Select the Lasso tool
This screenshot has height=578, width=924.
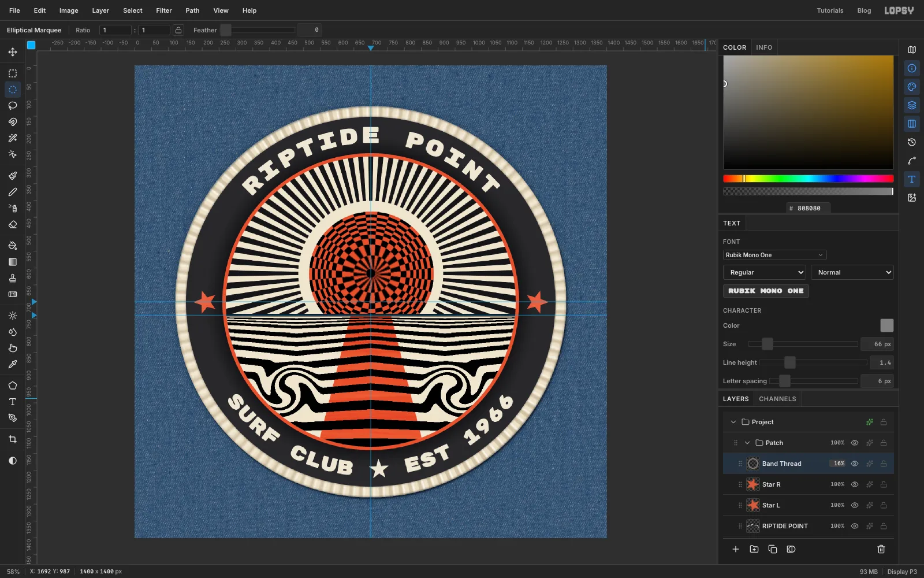(x=13, y=106)
